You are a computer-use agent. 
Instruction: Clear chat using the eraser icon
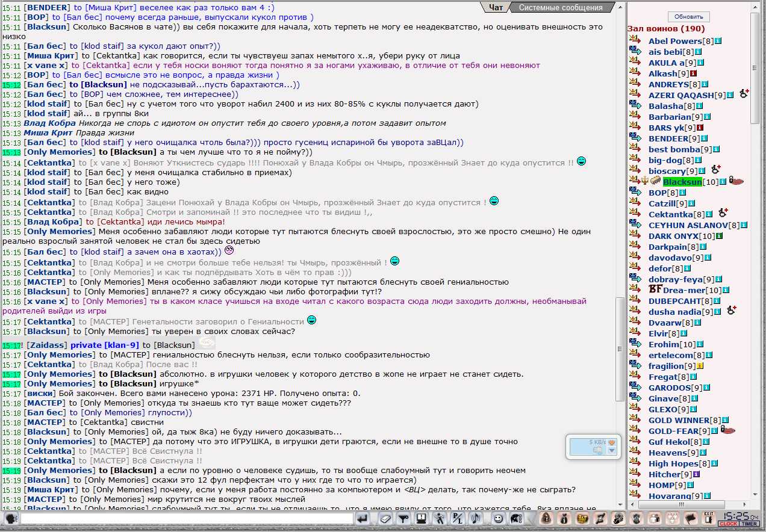pyautogui.click(x=385, y=519)
